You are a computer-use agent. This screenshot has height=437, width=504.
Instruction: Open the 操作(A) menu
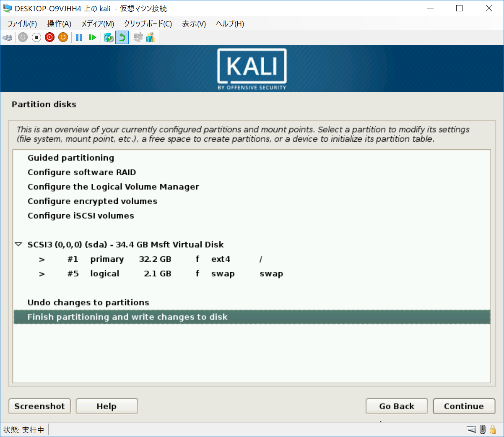pos(59,24)
